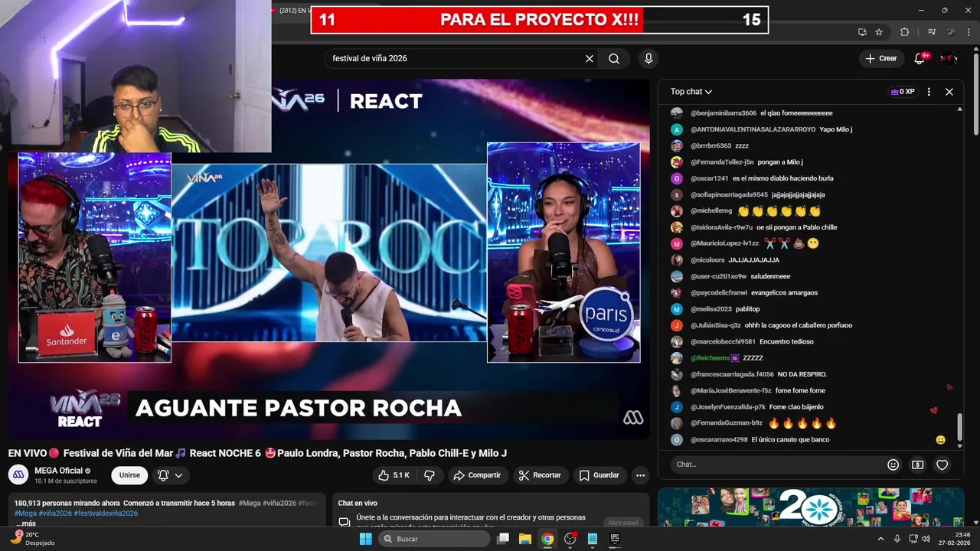Open the Windows Start menu

366,539
